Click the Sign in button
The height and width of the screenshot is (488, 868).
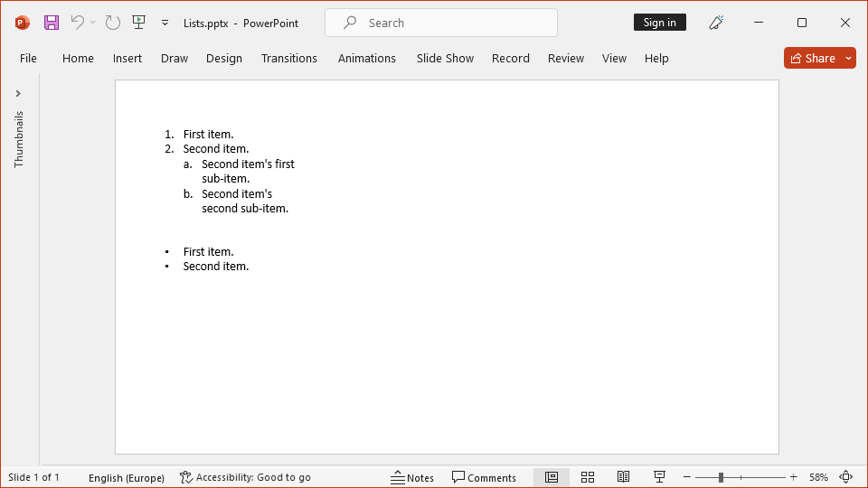click(659, 23)
